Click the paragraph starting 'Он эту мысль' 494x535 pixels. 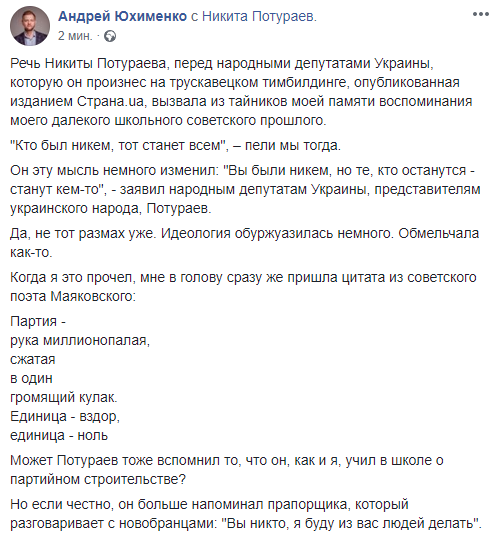tap(245, 189)
